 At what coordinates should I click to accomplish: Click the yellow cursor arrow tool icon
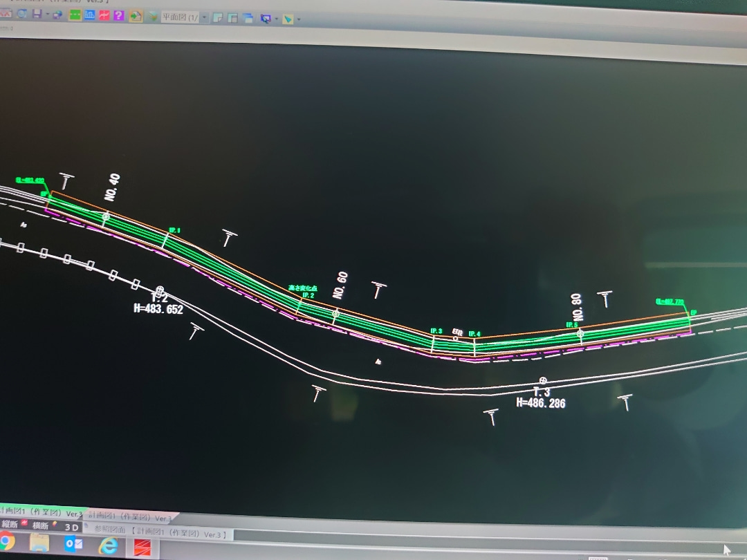coord(288,19)
